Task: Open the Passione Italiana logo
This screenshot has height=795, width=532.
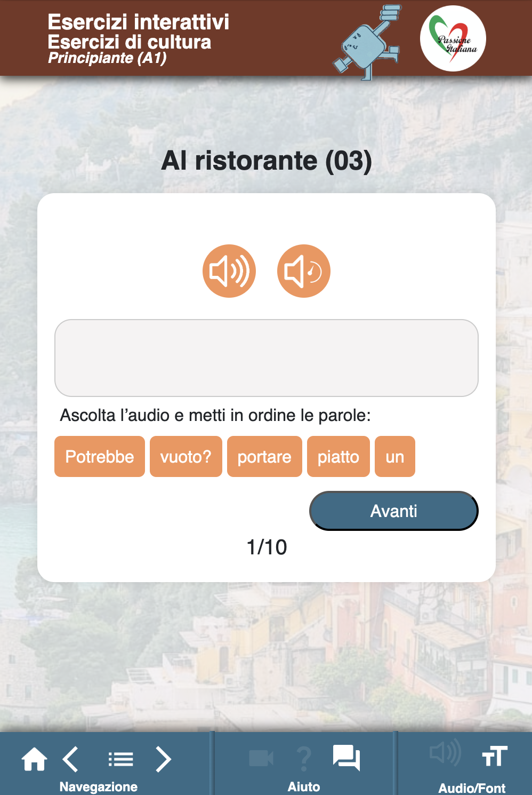Action: (453, 38)
